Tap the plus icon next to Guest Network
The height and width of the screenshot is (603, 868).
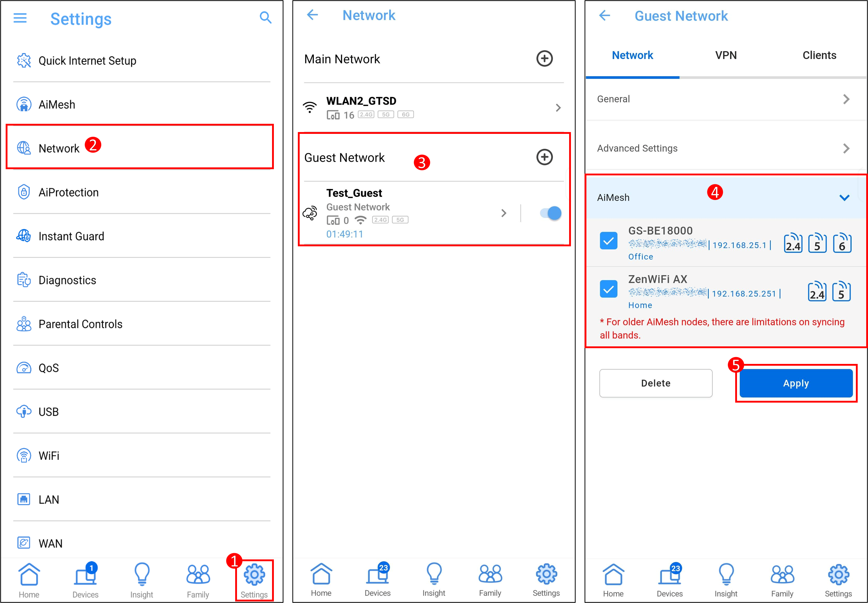544,157
